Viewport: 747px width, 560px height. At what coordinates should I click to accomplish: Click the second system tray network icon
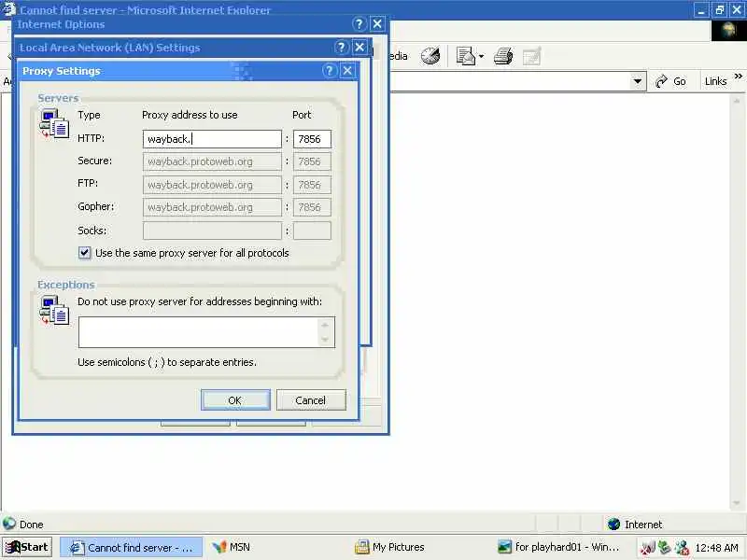tap(665, 548)
